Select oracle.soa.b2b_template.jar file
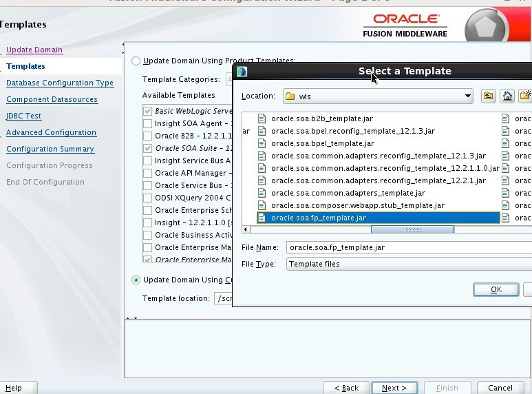This screenshot has width=532, height=394. 322,118
